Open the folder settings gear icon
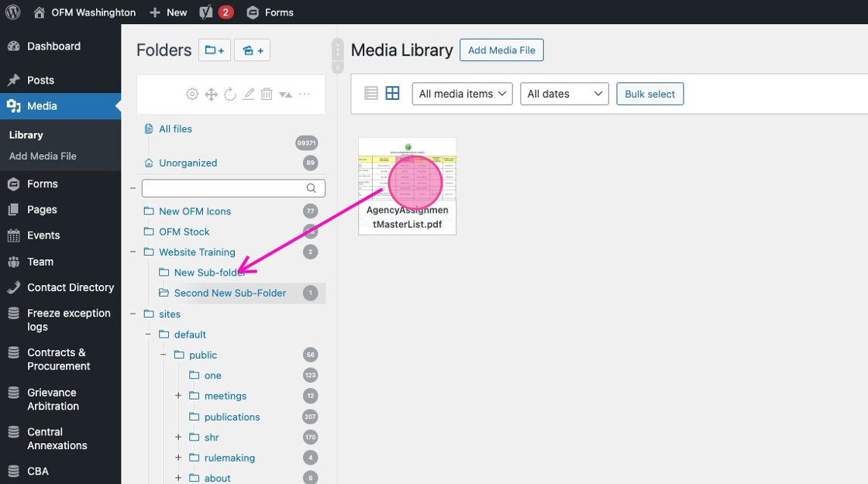 point(192,94)
